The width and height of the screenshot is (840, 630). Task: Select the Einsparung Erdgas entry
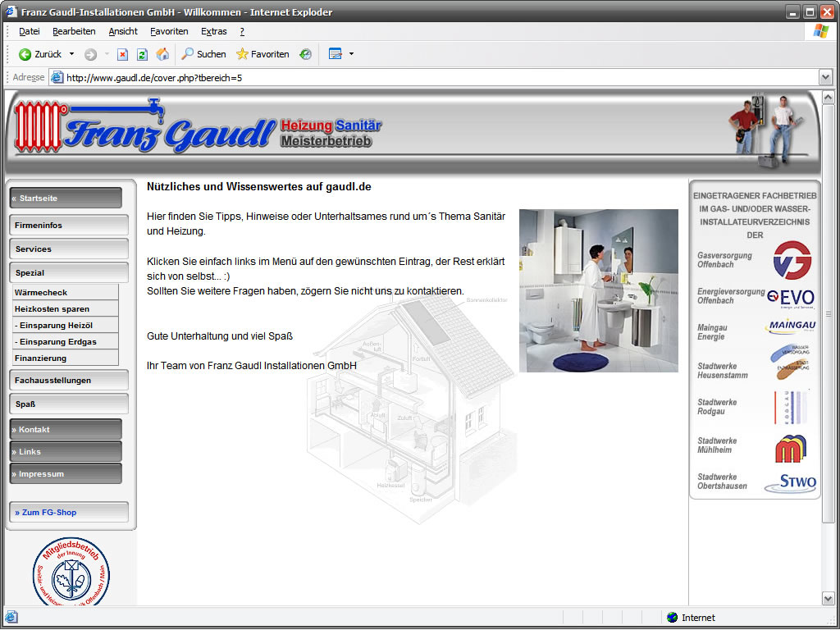(x=66, y=342)
